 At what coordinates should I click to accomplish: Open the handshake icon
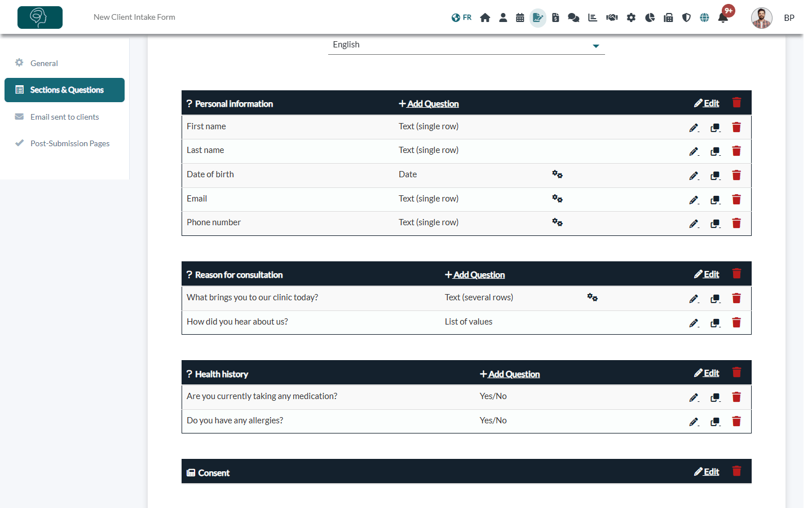pyautogui.click(x=612, y=17)
